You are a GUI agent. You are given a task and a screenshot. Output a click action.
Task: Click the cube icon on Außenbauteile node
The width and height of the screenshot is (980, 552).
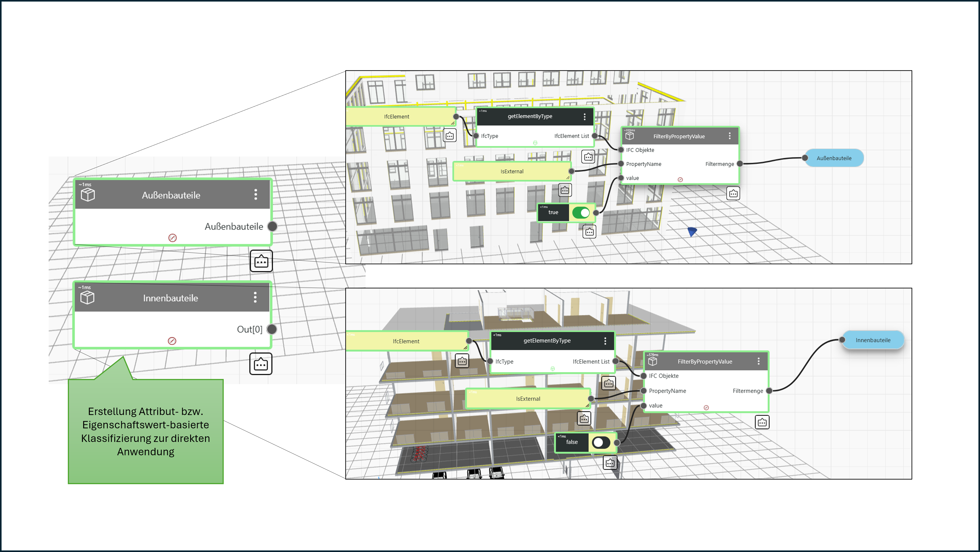click(88, 195)
